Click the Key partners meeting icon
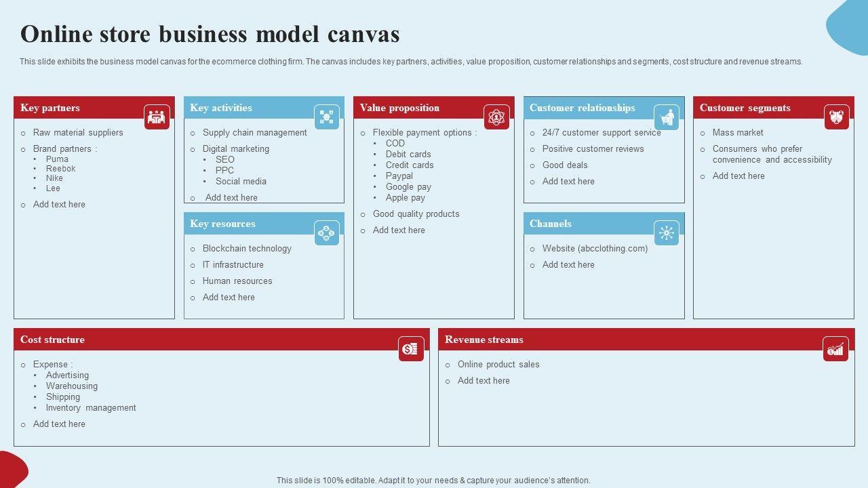Screen dimensions: 868x488 point(157,117)
